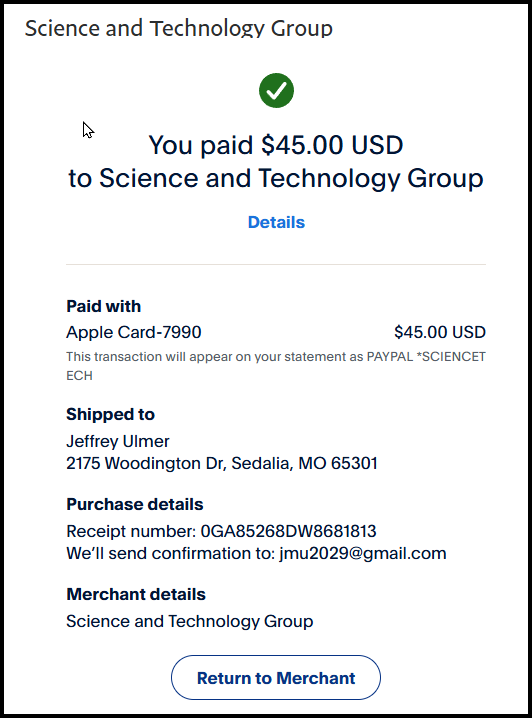The height and width of the screenshot is (718, 532).
Task: Select the receipt number 0GA85268DW8681813
Action: (288, 531)
